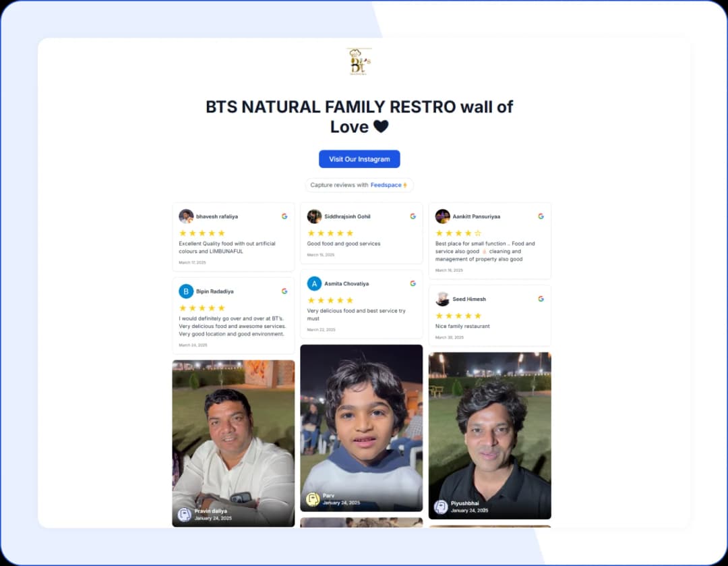Click the Visit Our Instagram button
This screenshot has height=566, width=728.
[x=359, y=159]
